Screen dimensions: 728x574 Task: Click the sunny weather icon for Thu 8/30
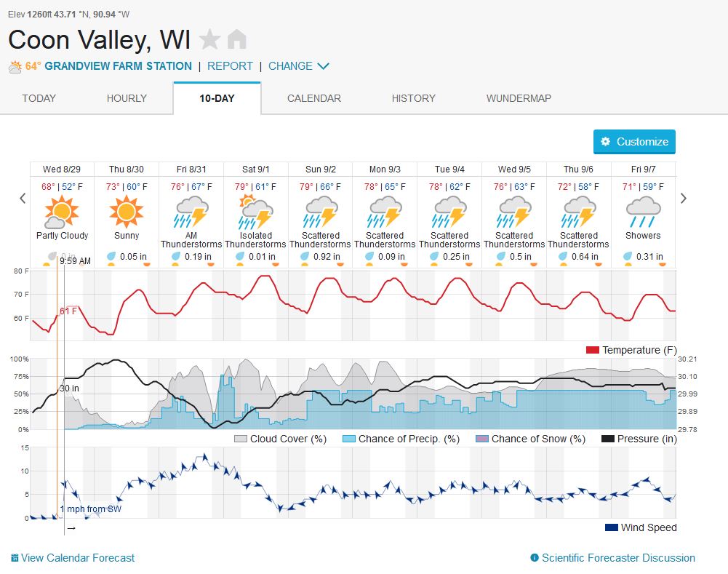tap(127, 211)
